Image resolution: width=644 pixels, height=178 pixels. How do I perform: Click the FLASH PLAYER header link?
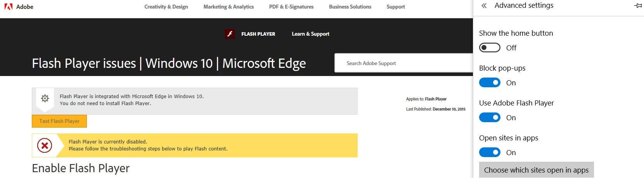[258, 34]
